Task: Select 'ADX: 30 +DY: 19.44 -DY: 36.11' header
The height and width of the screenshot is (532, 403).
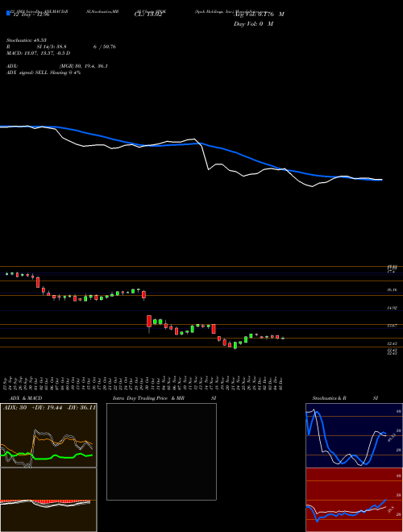Action: click(x=49, y=408)
